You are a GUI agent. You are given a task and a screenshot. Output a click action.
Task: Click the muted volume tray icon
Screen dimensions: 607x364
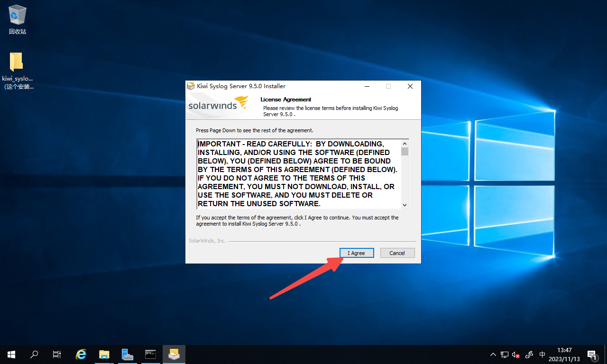516,355
